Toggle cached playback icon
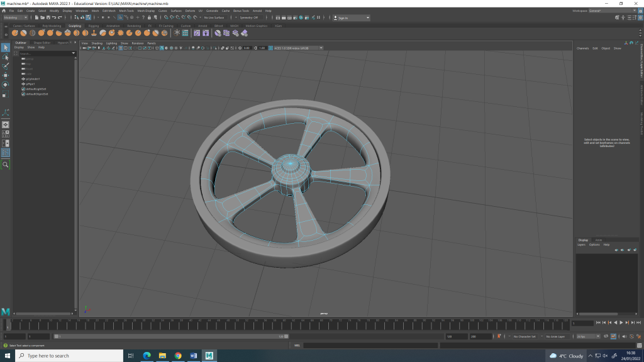 [x=613, y=336]
